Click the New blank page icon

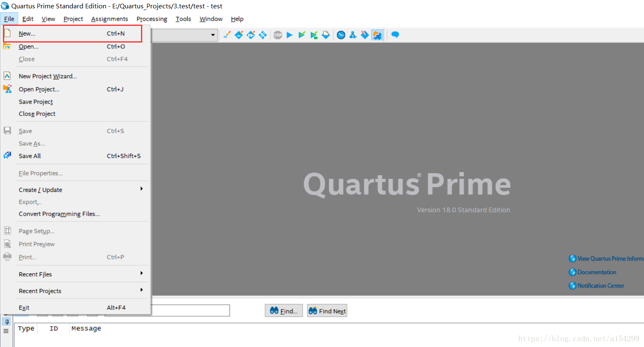8,33
